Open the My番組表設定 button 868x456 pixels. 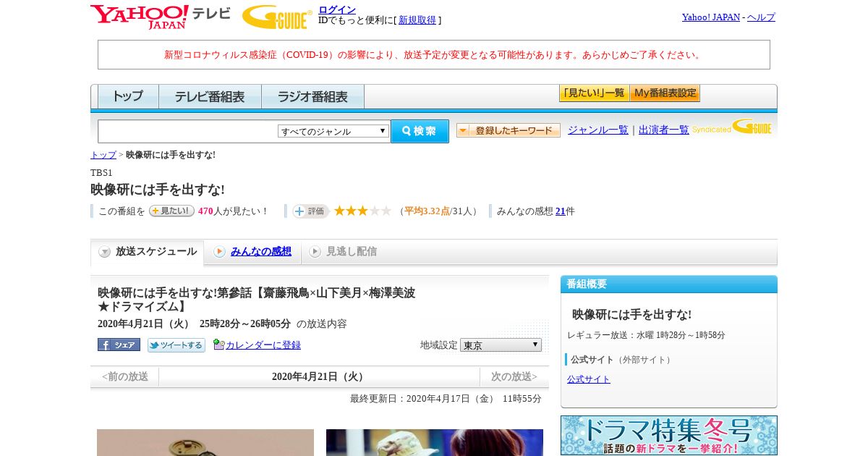click(x=665, y=93)
